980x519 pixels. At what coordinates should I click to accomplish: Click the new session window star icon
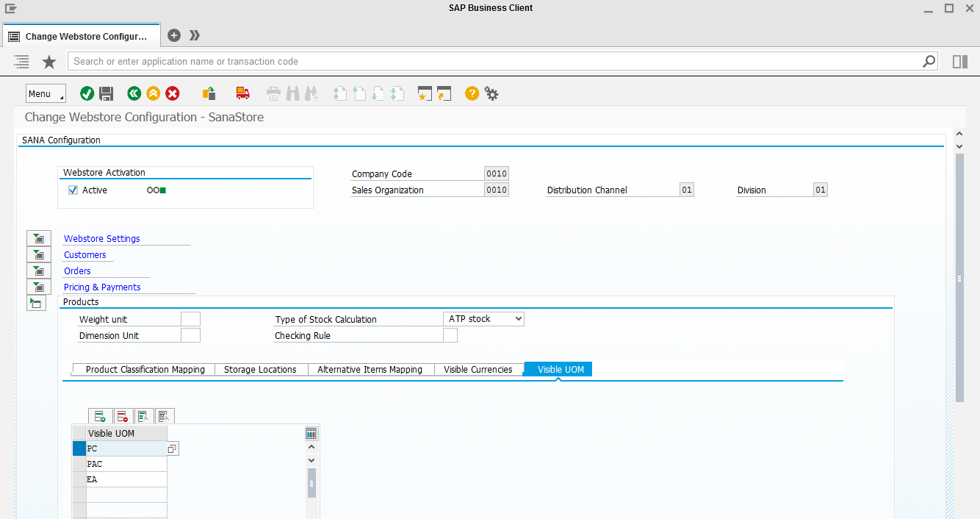click(425, 93)
